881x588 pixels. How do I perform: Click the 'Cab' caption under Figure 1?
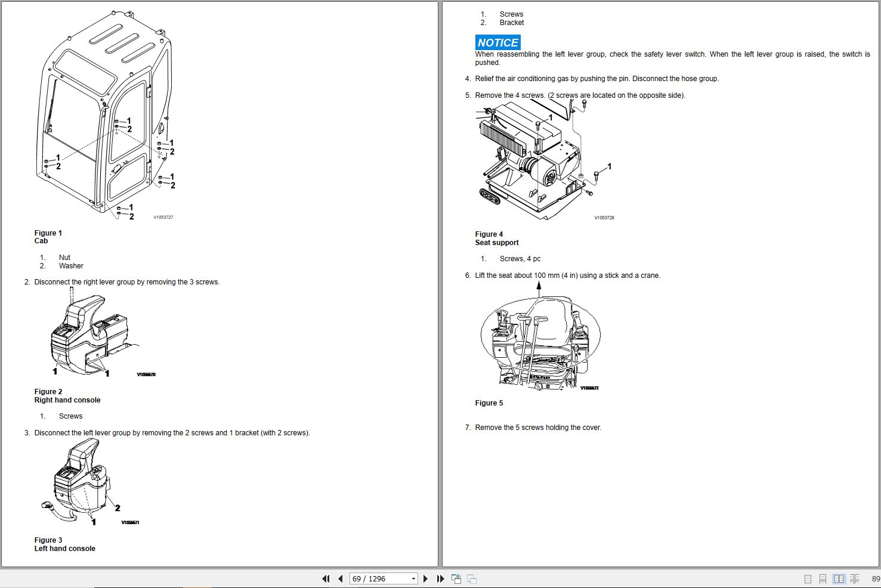click(41, 241)
